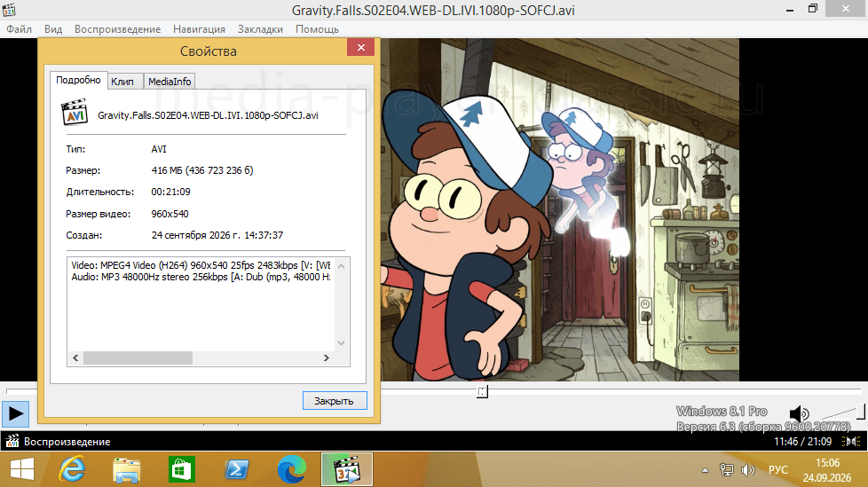Click the Video MPEG4 codec line
868x487 pixels.
point(201,265)
